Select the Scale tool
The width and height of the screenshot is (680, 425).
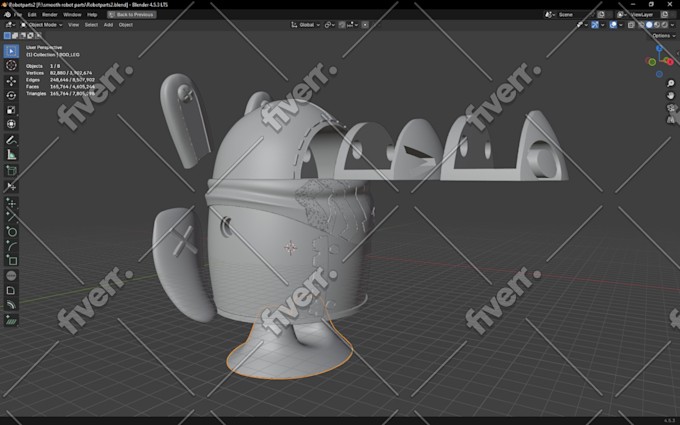[x=11, y=110]
